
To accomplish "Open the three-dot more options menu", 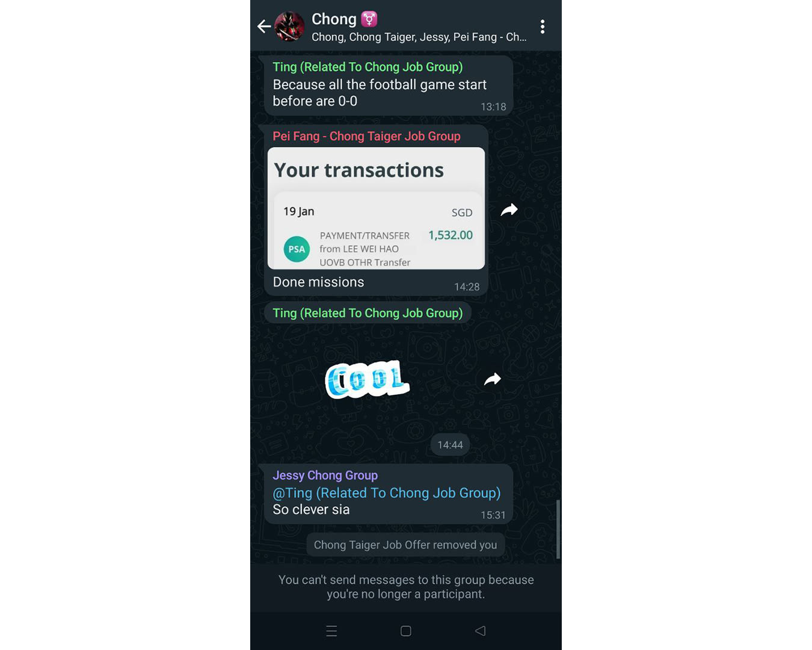I will click(x=543, y=26).
